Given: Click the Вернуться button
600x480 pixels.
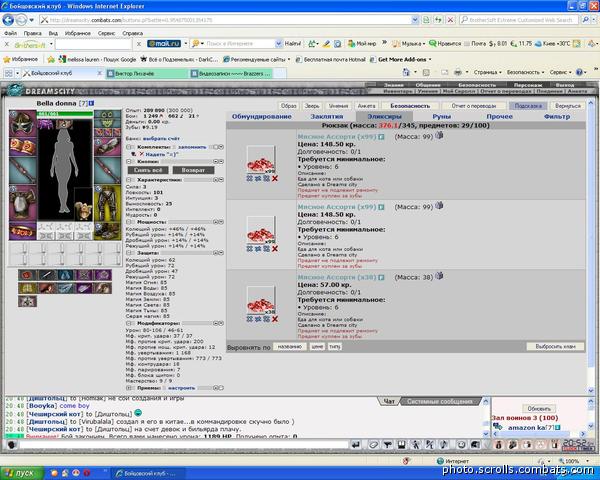Looking at the screenshot, I should click(x=567, y=106).
